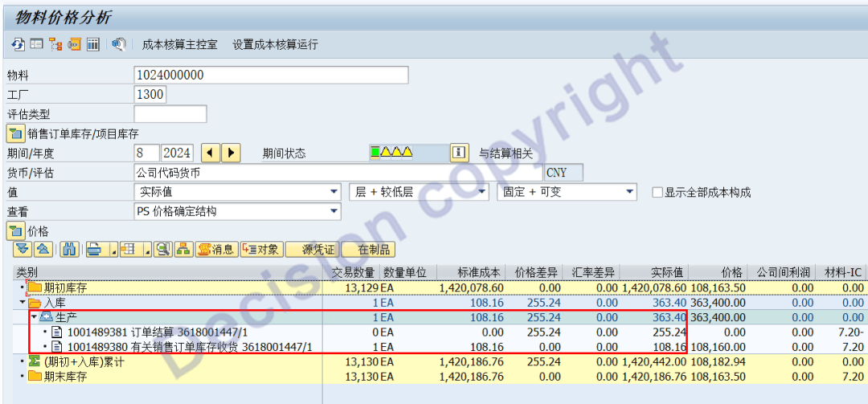This screenshot has width=868, height=404.
Task: Enable 显示全部成本构成 checkbox
Action: tap(657, 192)
